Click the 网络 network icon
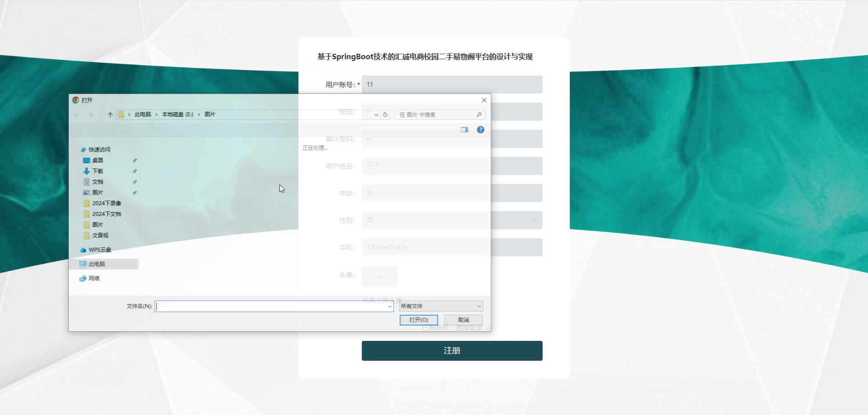 tap(83, 278)
